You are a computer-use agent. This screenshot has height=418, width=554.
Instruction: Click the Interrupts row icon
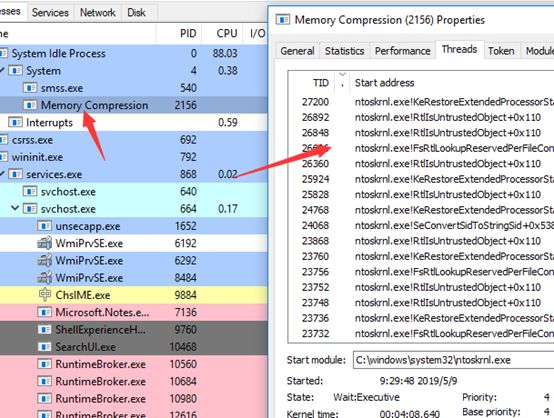[x=15, y=122]
